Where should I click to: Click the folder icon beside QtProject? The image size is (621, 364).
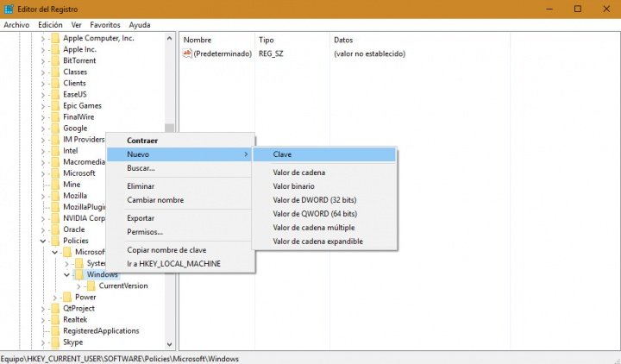[55, 309]
